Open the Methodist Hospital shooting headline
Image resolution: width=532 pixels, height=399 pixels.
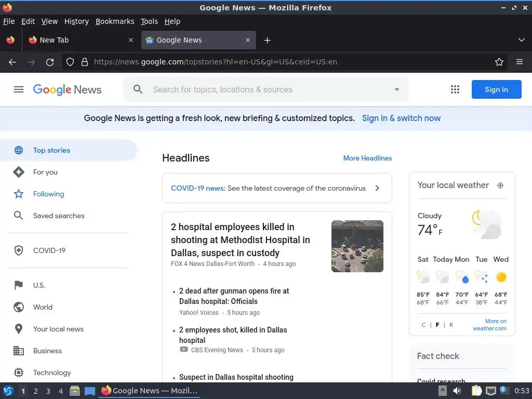pos(240,240)
